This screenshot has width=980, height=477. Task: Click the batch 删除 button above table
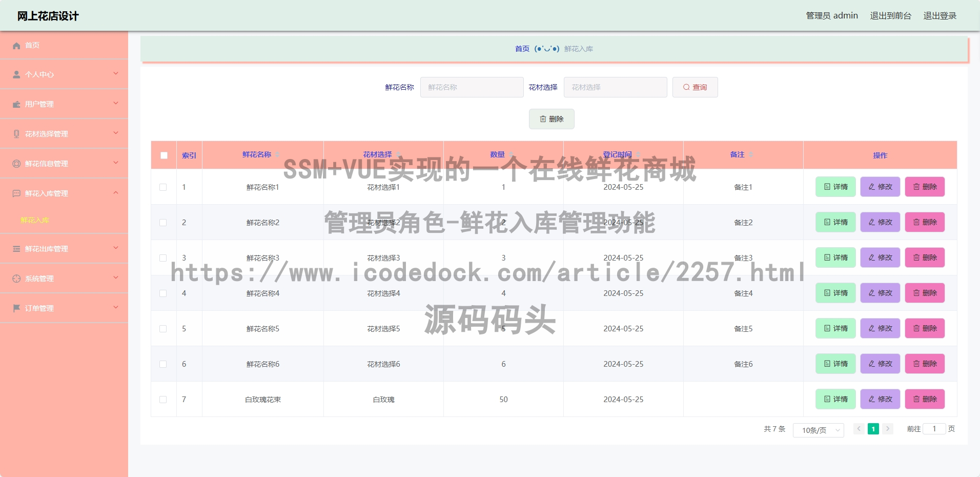pyautogui.click(x=552, y=119)
